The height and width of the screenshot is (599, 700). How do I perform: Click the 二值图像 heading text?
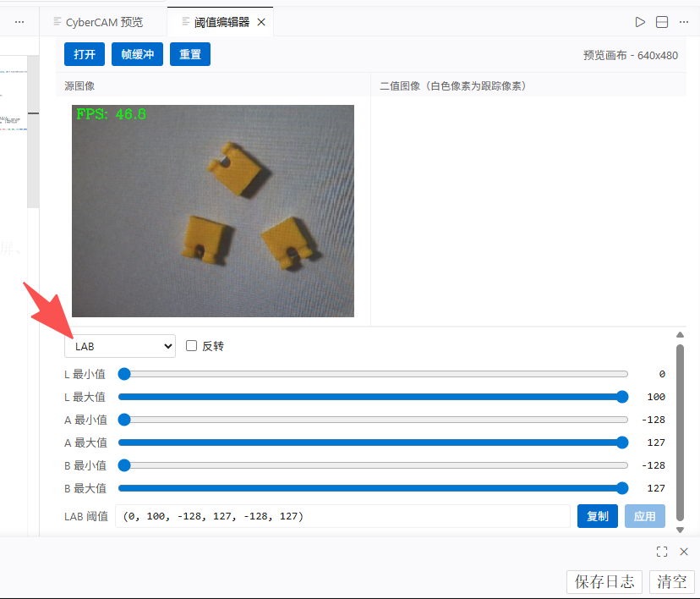point(454,85)
